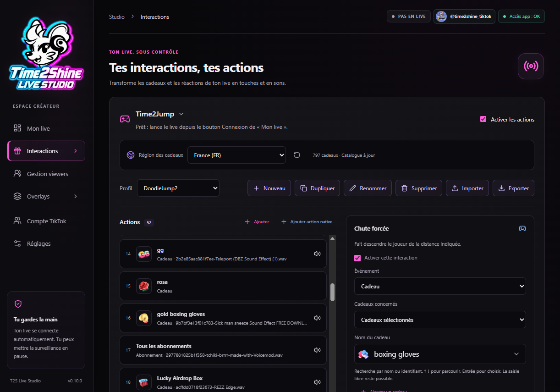Click the Réglages sliders icon

point(17,243)
